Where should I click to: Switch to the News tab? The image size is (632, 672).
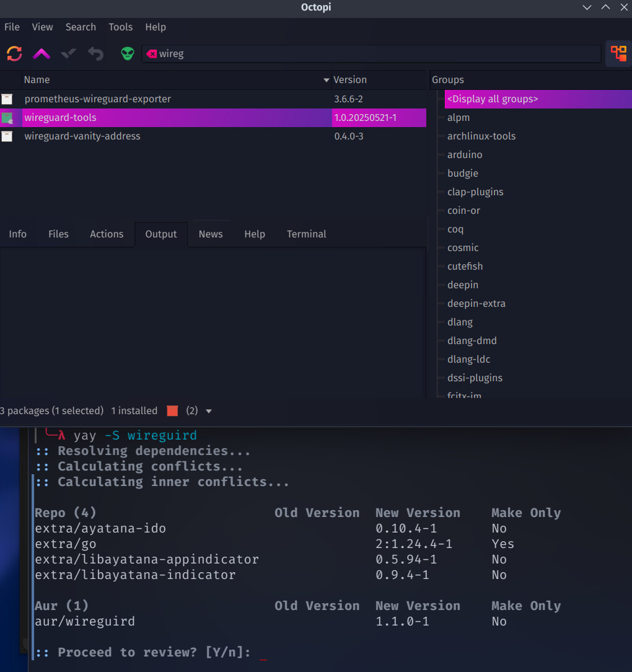(x=211, y=234)
